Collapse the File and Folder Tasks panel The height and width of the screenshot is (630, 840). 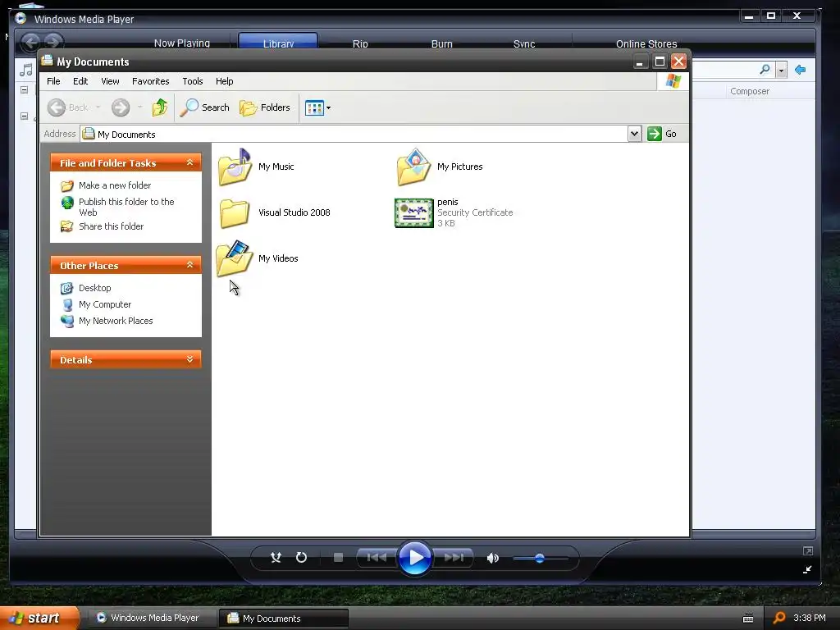point(189,162)
